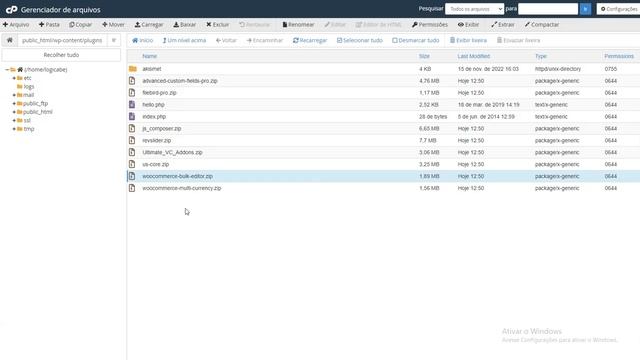The height and width of the screenshot is (360, 640).
Task: Open Configurações settings
Action: click(x=618, y=9)
